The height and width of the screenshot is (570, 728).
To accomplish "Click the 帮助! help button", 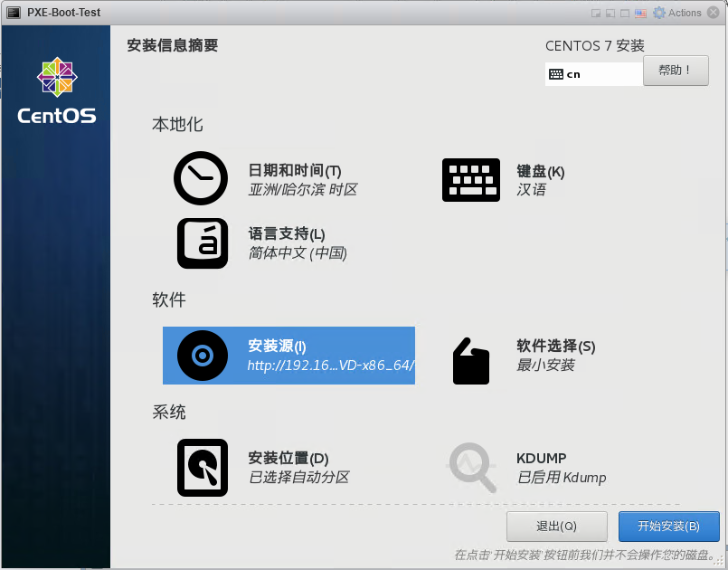I will pos(676,71).
